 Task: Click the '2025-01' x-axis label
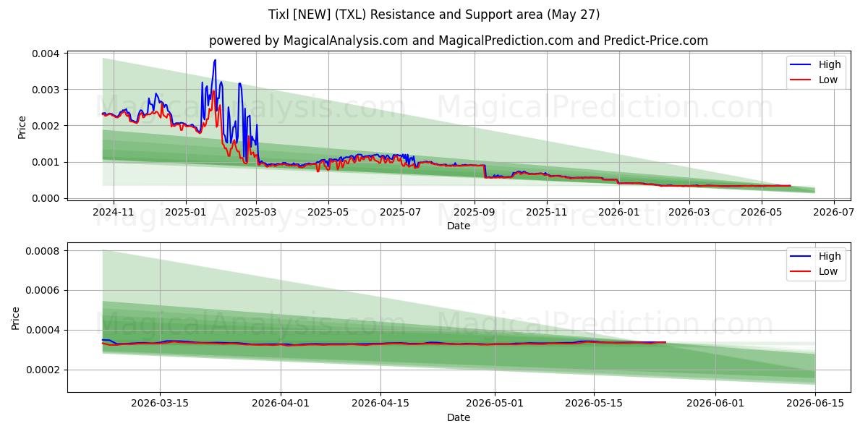186,213
